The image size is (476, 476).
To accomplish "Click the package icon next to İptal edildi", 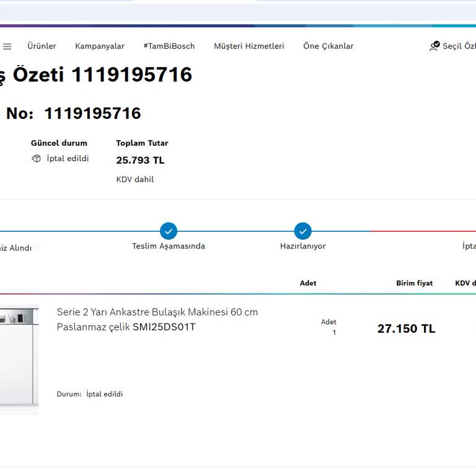I will click(x=36, y=159).
